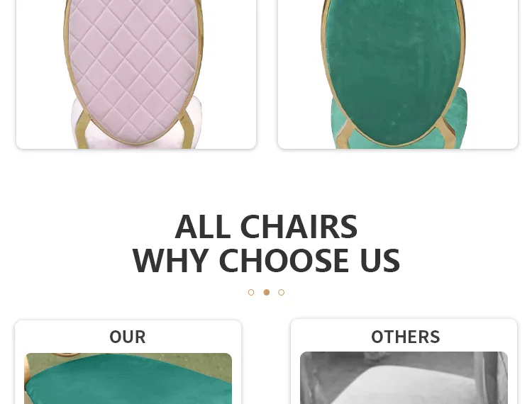
Task: Select the filled middle carousel dot
Action: click(267, 292)
